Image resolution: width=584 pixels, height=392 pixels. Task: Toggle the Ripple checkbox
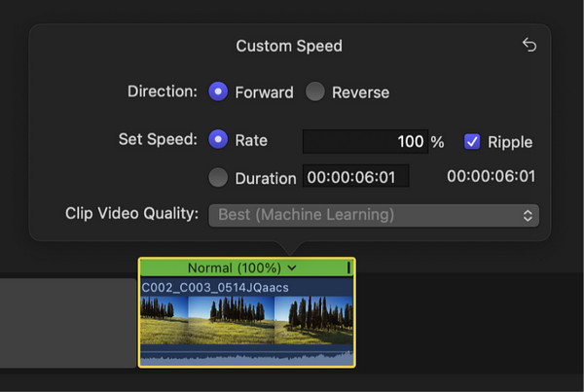(x=472, y=141)
